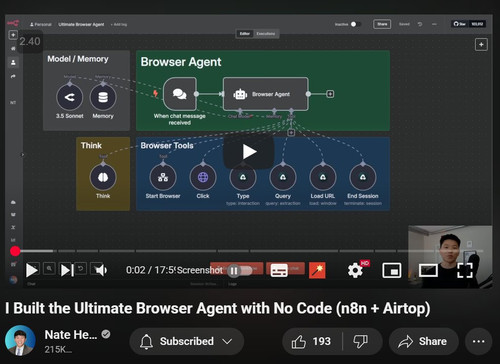Click the Browser Agent robot node in video
The width and height of the screenshot is (500, 364).
[266, 94]
